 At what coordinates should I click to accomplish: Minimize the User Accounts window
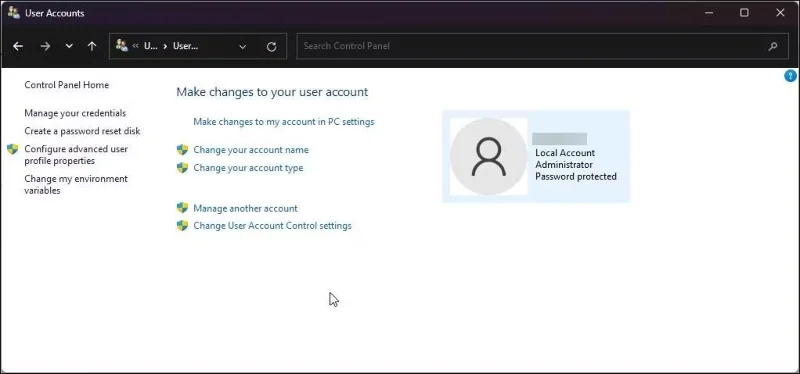pos(709,13)
